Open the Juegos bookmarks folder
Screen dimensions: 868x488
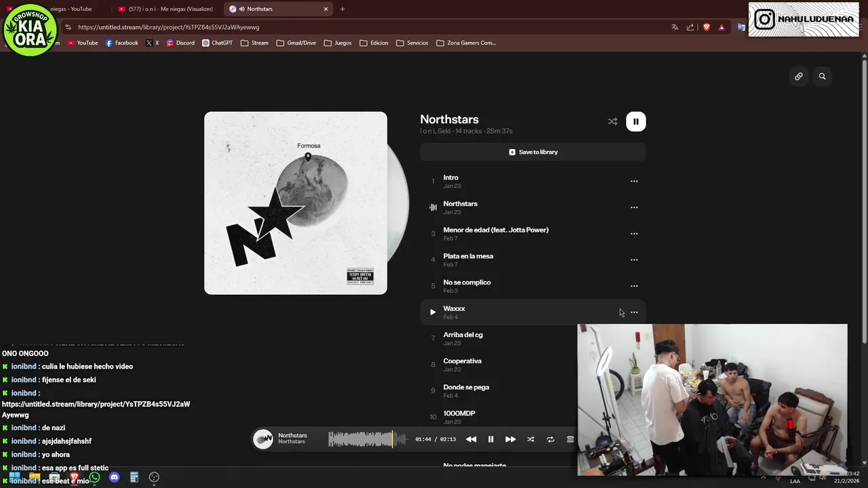pyautogui.click(x=338, y=43)
